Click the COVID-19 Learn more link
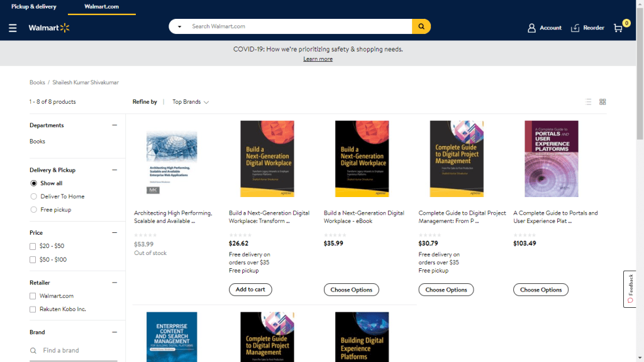644x362 pixels. 318,59
